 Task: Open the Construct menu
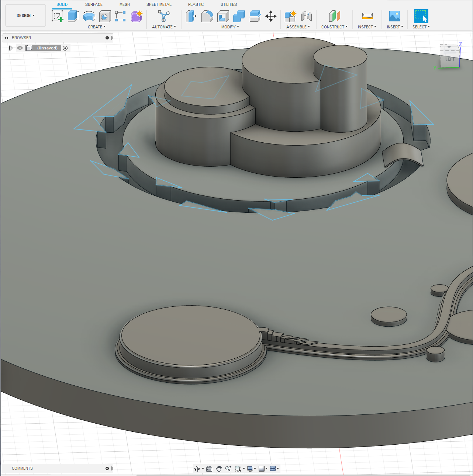pyautogui.click(x=334, y=27)
